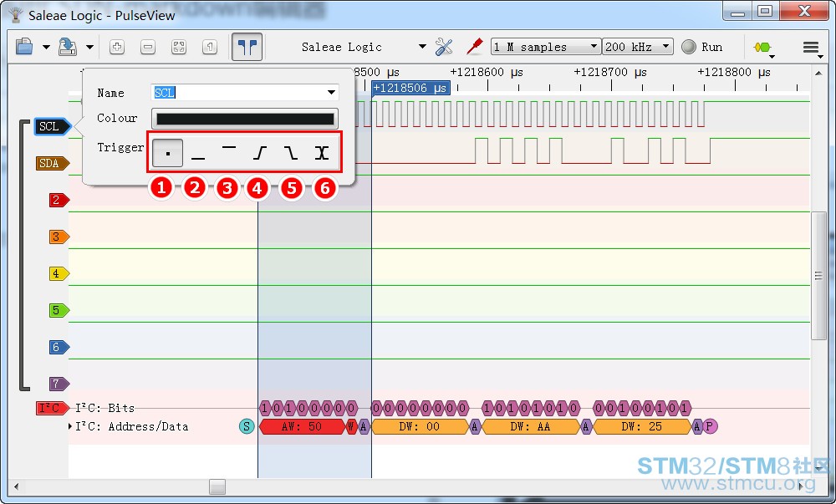Click the AW: 50 address annotation

302,426
